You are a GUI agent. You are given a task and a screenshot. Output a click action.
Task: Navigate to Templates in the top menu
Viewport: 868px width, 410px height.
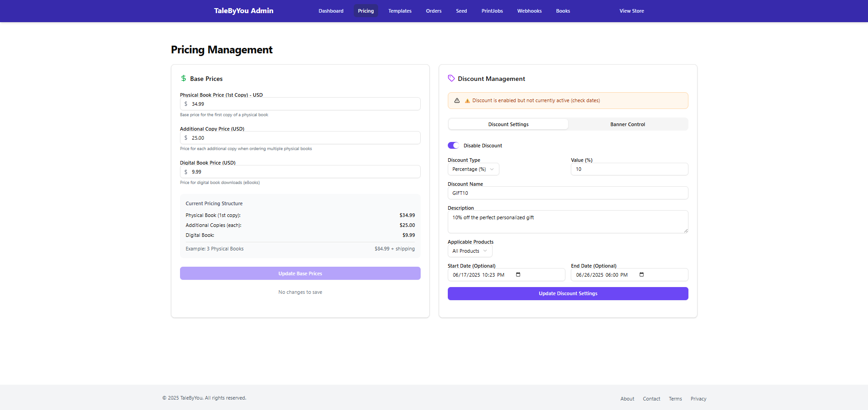[399, 10]
